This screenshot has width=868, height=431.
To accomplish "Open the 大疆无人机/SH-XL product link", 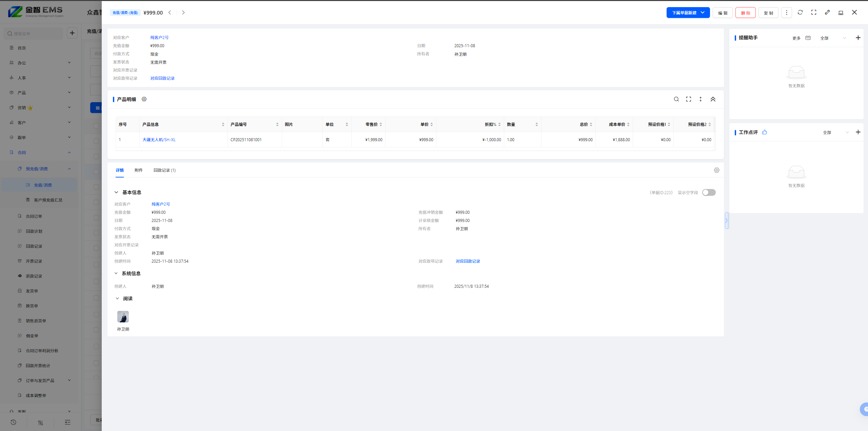I will 159,139.
